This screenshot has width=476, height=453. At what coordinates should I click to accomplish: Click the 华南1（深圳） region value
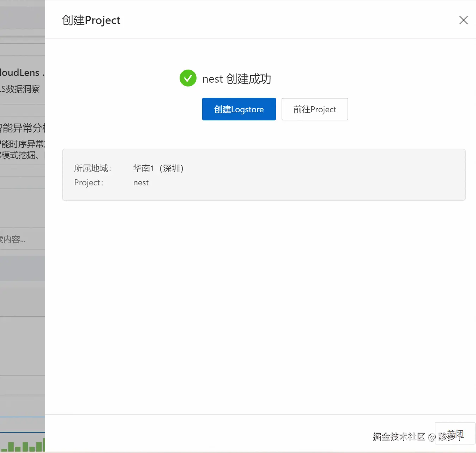point(158,168)
